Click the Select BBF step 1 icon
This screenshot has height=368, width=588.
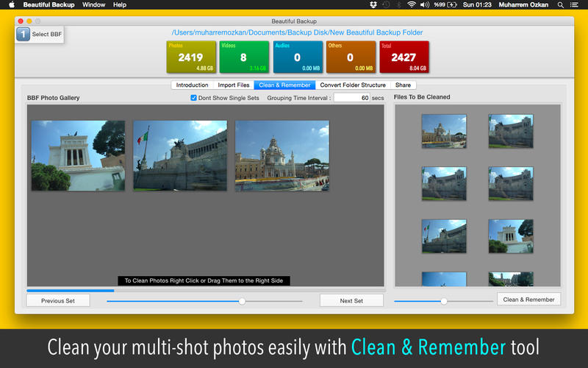click(x=23, y=34)
